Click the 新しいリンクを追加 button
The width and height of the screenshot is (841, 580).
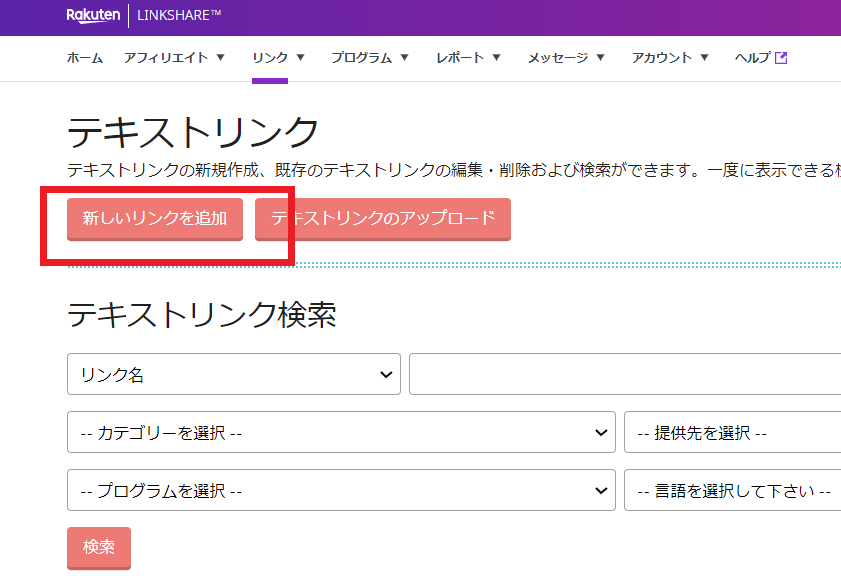tap(155, 219)
